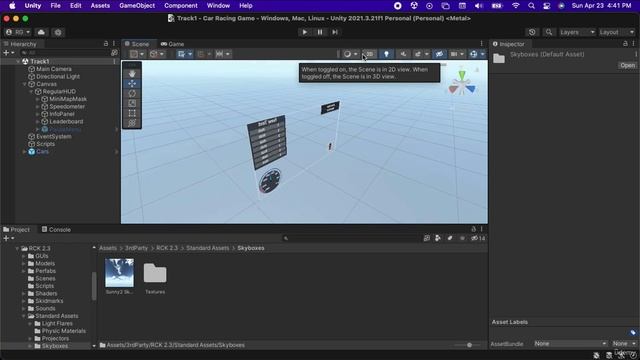Toggle scene Gizmos button
The width and height of the screenshot is (640, 360).
pos(473,54)
